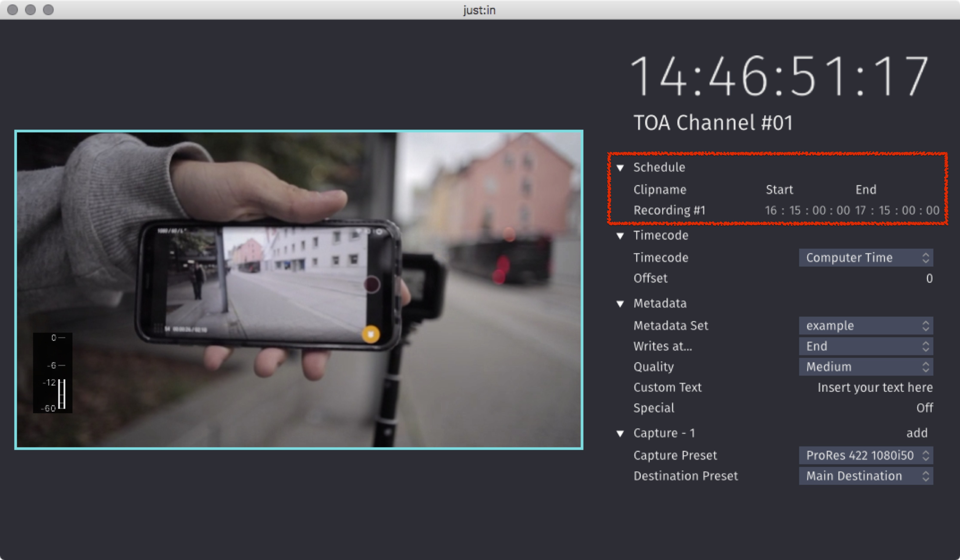Viewport: 960px width, 560px height.
Task: Click the Capture - 1 header label
Action: pyautogui.click(x=664, y=433)
